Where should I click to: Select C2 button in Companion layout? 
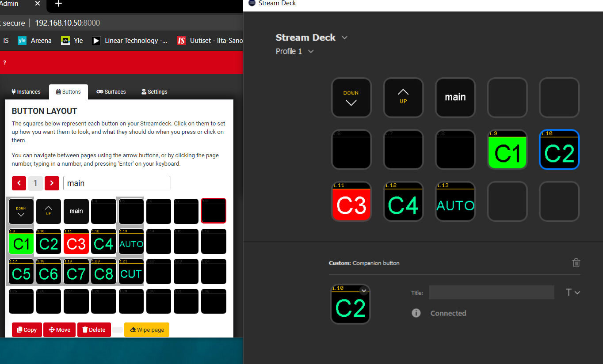point(49,241)
